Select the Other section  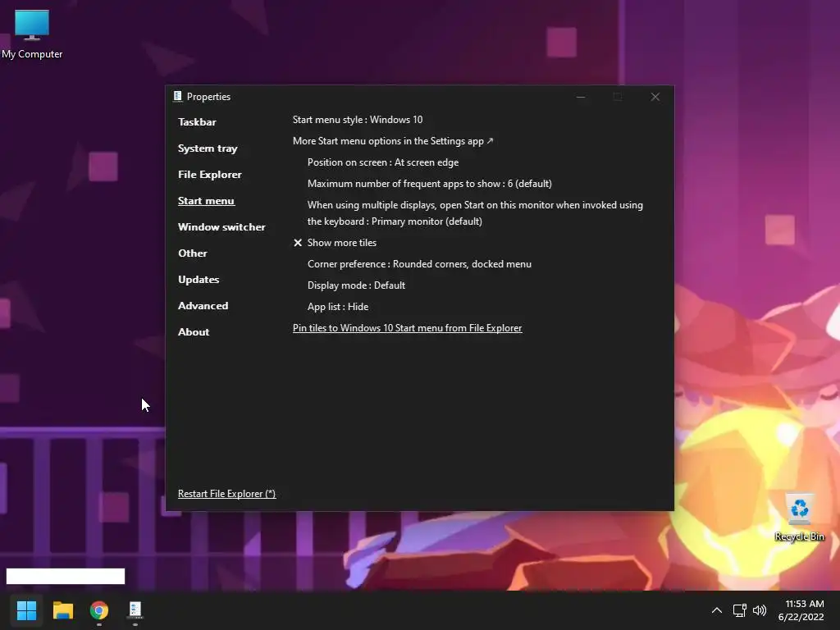tap(192, 253)
